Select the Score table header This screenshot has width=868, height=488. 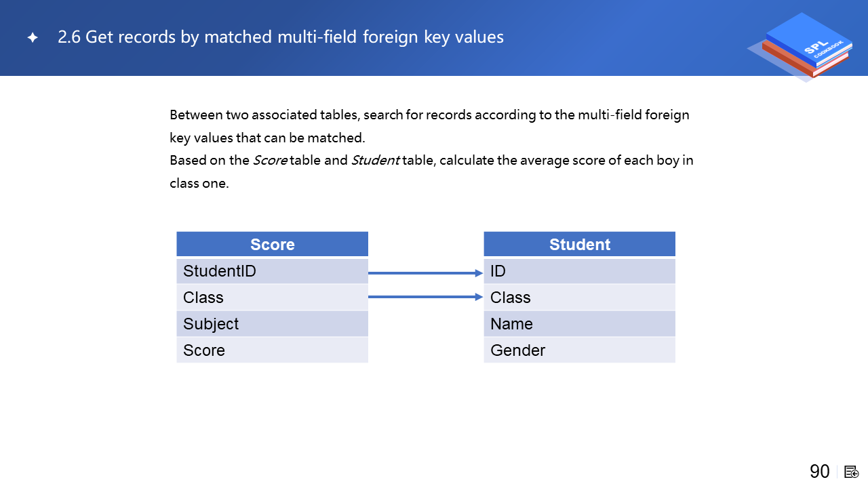tap(272, 245)
